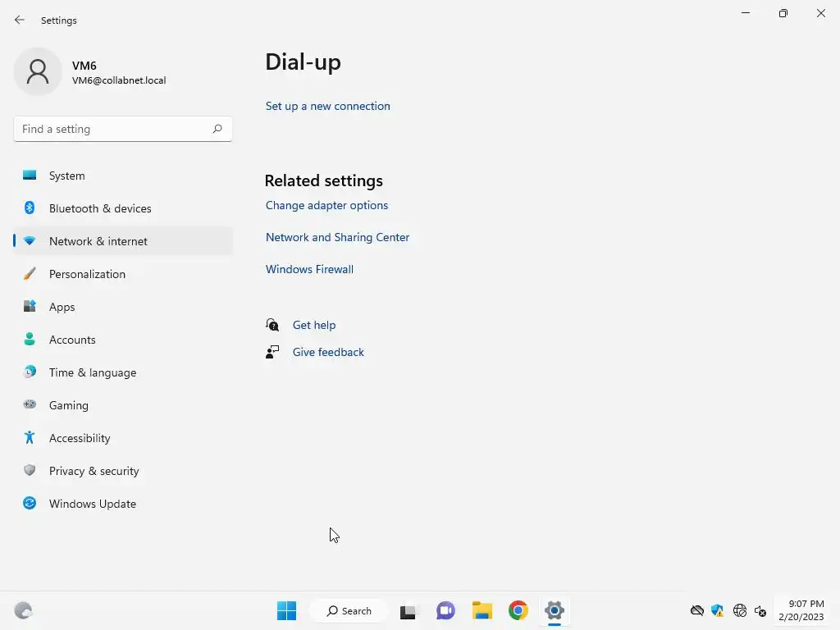Screen dimensions: 840x630
Task: Open the Accounts settings category
Action: pos(123,340)
